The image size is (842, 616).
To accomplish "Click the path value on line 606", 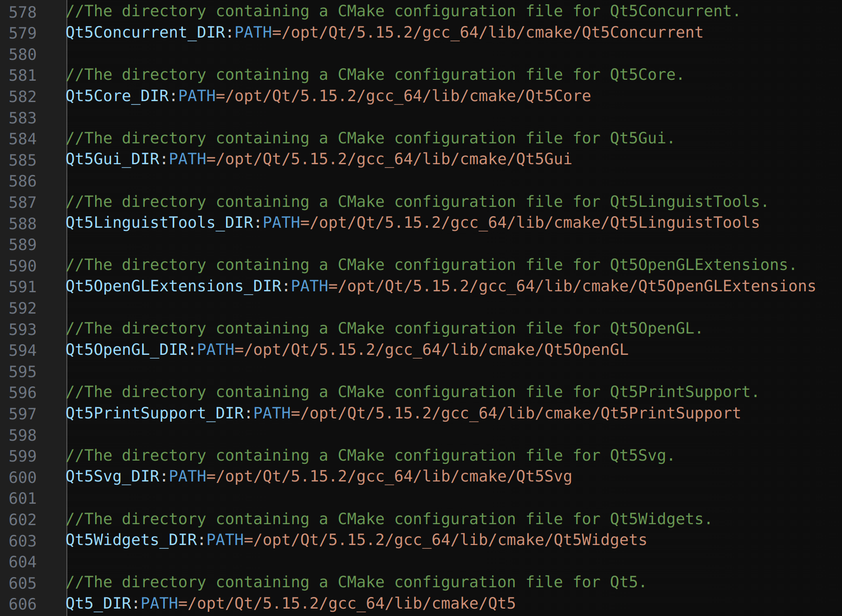I will [x=351, y=603].
